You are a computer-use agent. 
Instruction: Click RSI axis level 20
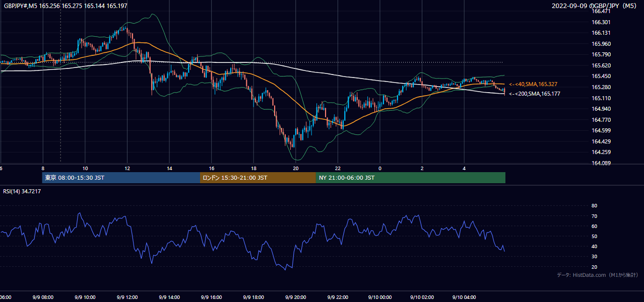tap(594, 267)
